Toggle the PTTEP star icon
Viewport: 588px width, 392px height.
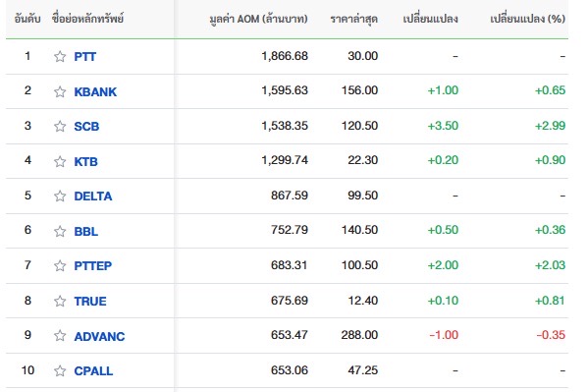pos(60,265)
